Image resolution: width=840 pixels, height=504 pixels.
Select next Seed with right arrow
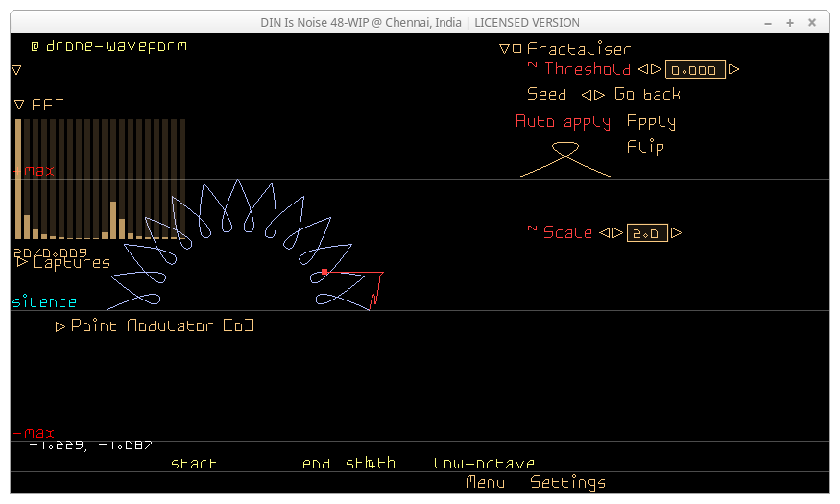600,95
